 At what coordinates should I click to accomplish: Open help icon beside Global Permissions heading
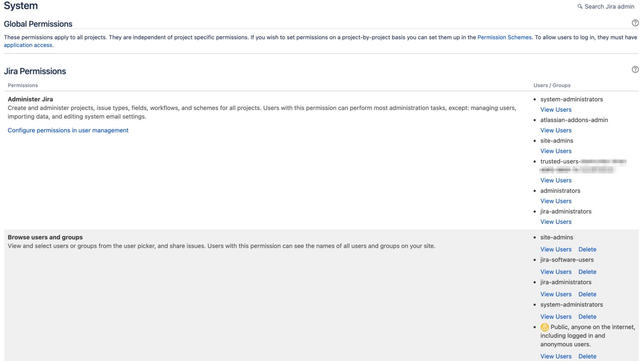click(635, 23)
